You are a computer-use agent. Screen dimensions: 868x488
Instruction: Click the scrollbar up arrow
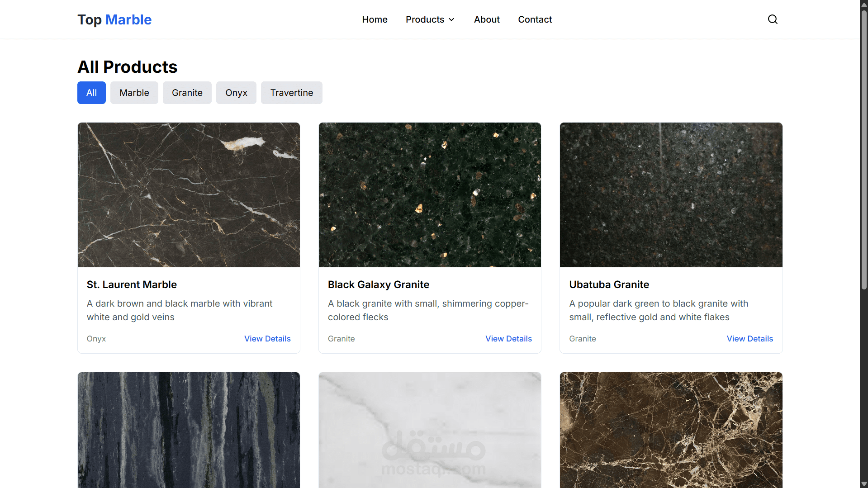coord(864,4)
